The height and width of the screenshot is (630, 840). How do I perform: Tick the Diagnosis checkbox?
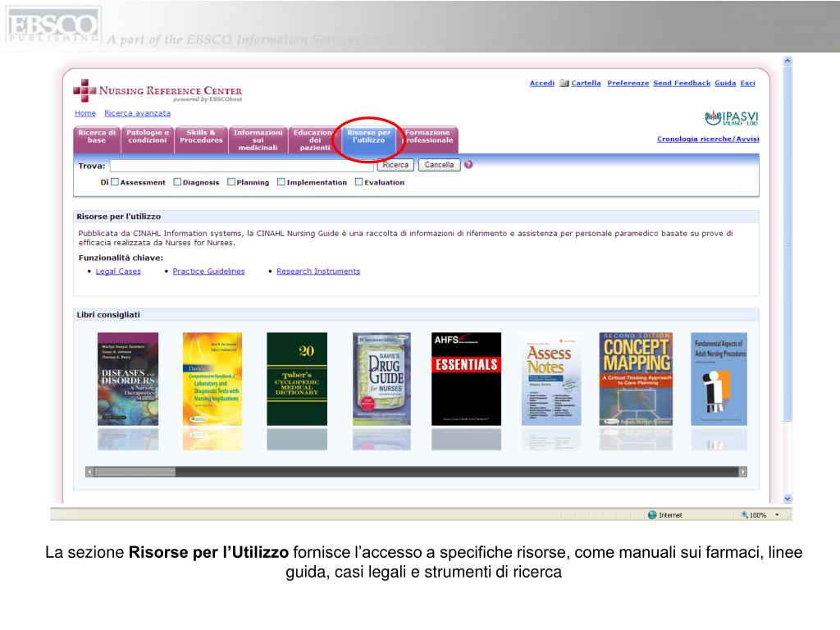[177, 182]
